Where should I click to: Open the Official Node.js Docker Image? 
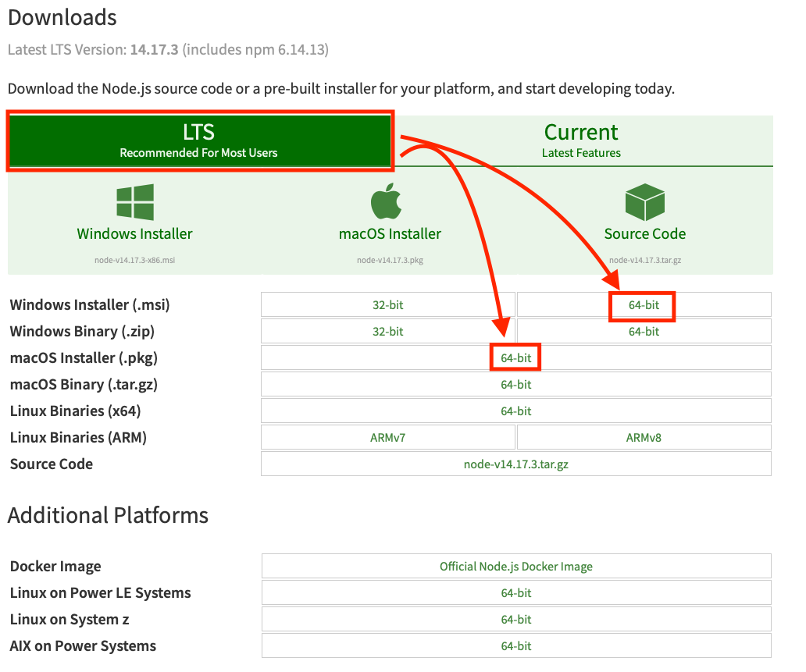515,566
